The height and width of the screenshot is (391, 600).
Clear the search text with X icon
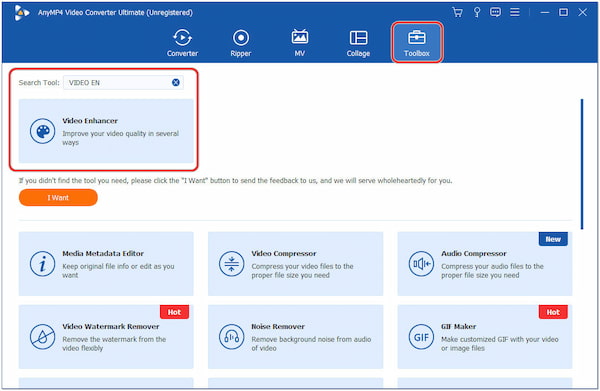click(x=176, y=82)
